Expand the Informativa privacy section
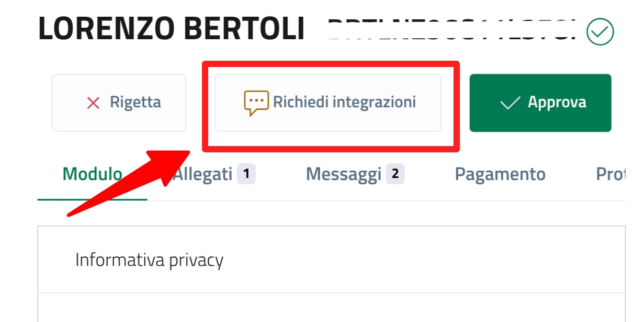Image resolution: width=644 pixels, height=322 pixels. [150, 260]
